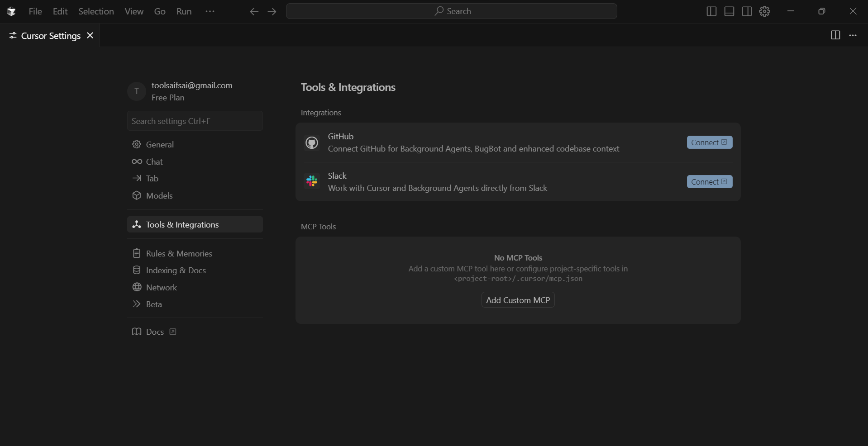Click the Integrations section label

point(321,113)
